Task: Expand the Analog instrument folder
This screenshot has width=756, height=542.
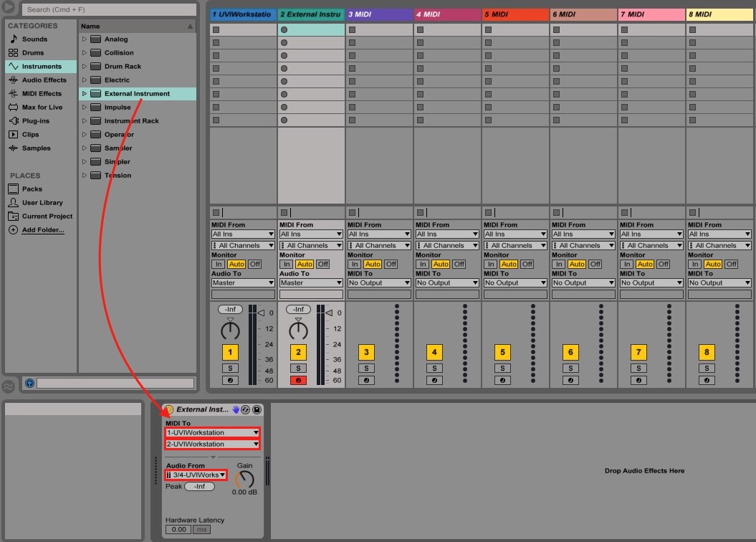Action: click(x=85, y=39)
